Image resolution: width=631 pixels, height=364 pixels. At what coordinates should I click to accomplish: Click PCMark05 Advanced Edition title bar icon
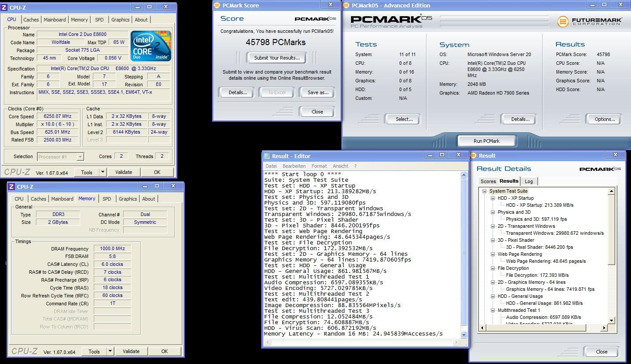[346, 5]
